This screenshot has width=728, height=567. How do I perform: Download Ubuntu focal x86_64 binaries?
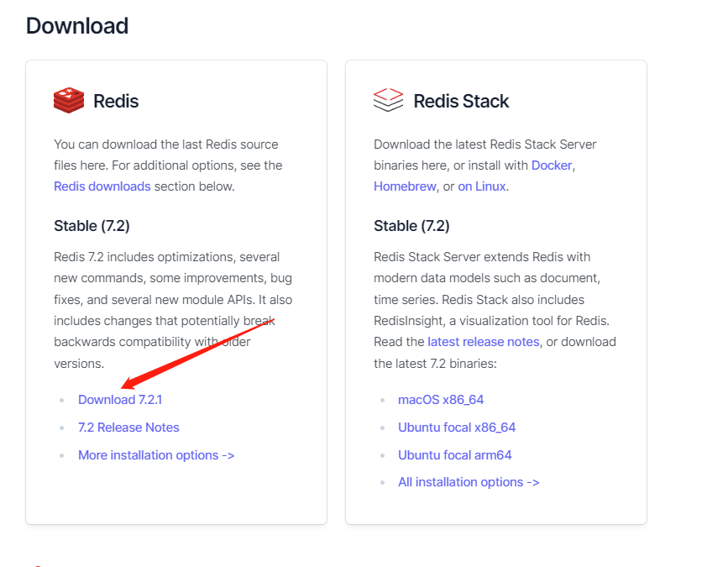coord(457,427)
